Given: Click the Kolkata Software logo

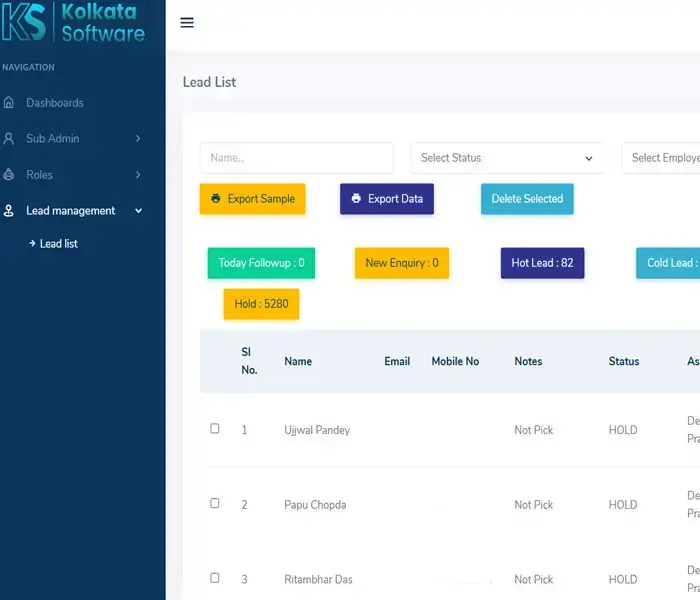Looking at the screenshot, I should click(x=74, y=22).
